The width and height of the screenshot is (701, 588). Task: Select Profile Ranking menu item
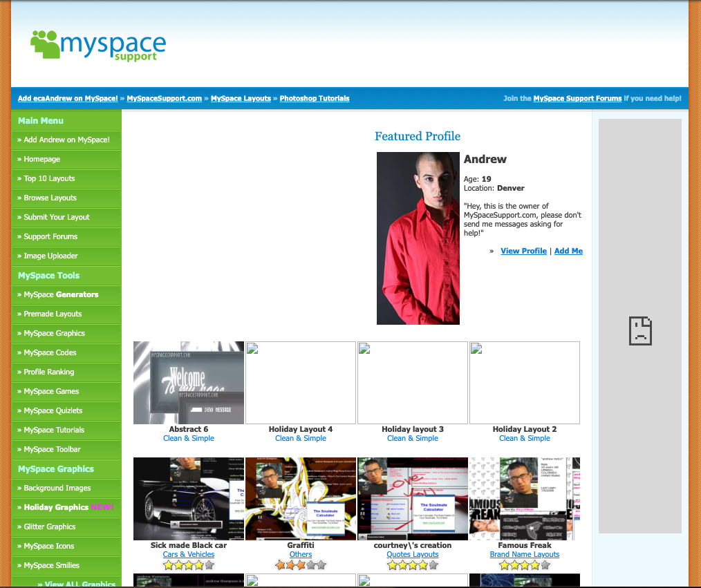point(66,372)
